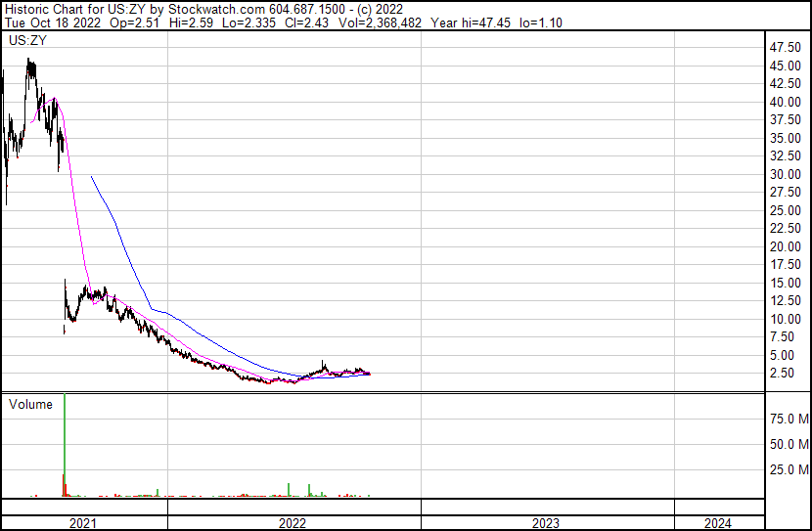Click the 25.00 price axis label

coord(786,210)
